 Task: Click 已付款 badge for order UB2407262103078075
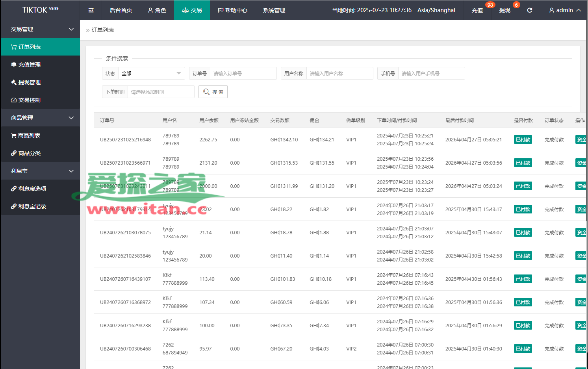(523, 232)
